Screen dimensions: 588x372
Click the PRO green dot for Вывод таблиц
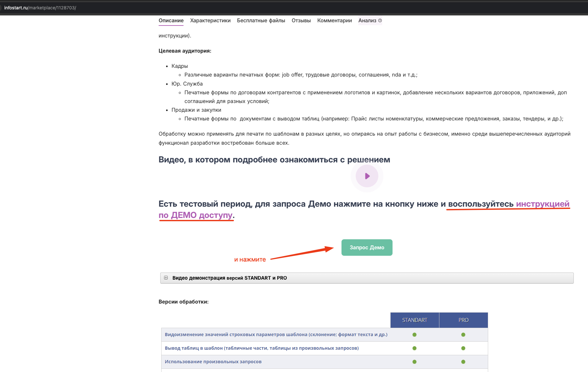[x=463, y=348]
